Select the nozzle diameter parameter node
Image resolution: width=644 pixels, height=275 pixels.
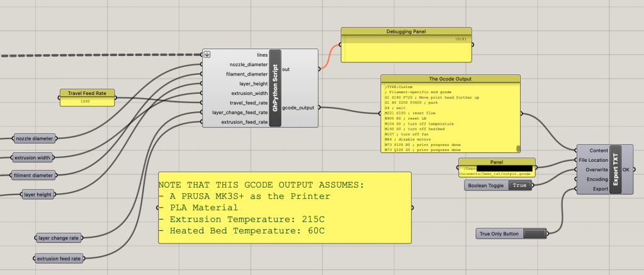point(33,138)
